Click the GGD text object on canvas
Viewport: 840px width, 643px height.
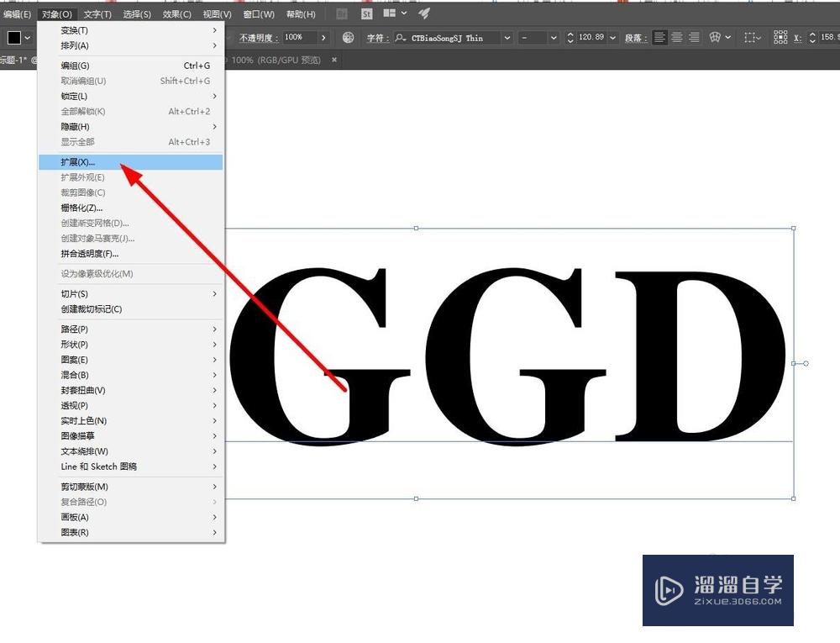coord(508,356)
